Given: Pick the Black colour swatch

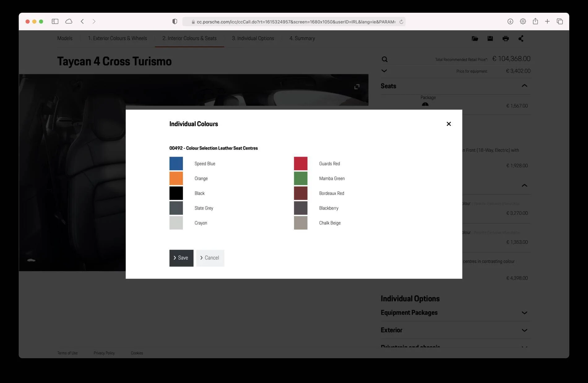Looking at the screenshot, I should click(x=176, y=193).
